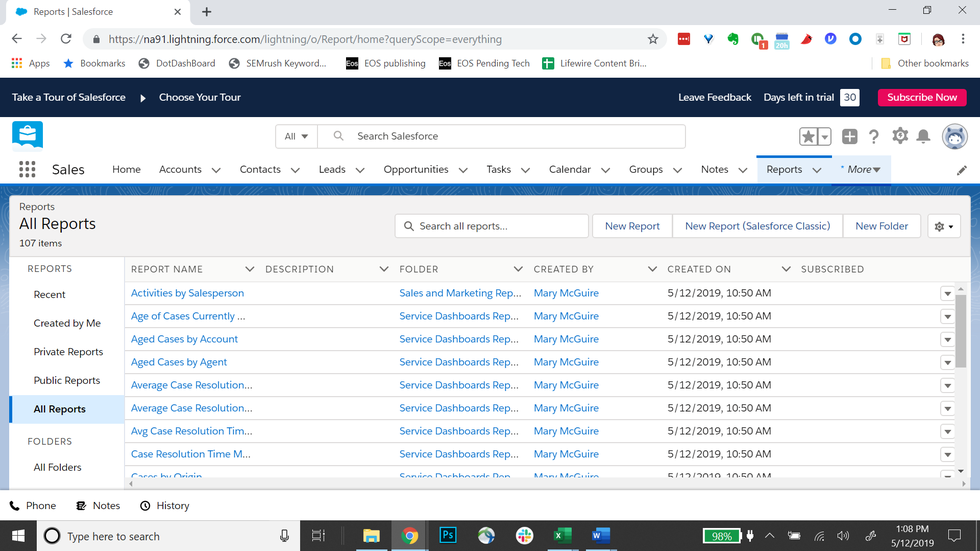
Task: Click the Search all reports field
Action: [491, 226]
